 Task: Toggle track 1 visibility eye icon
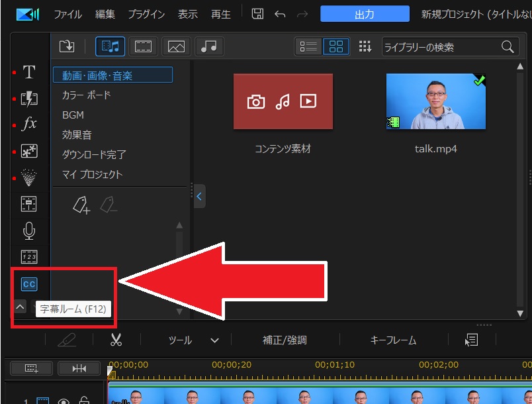(64, 401)
